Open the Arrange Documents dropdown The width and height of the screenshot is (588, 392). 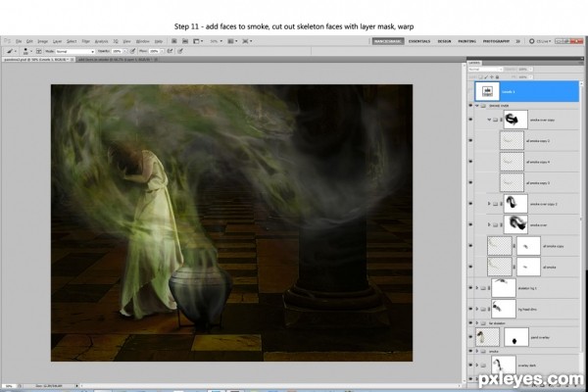232,41
